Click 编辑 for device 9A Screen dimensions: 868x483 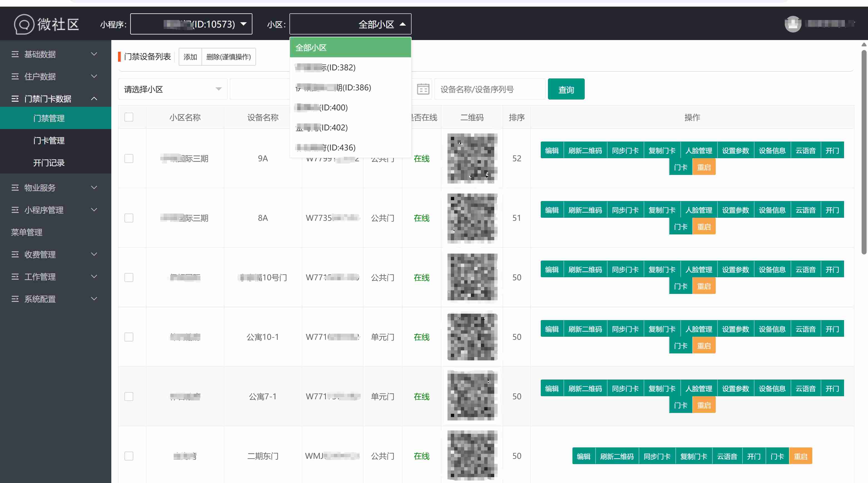click(x=552, y=150)
